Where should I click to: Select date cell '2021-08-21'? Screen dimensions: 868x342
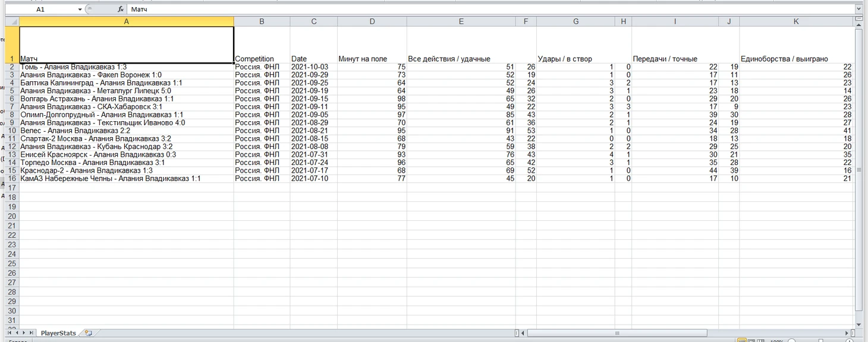point(313,131)
